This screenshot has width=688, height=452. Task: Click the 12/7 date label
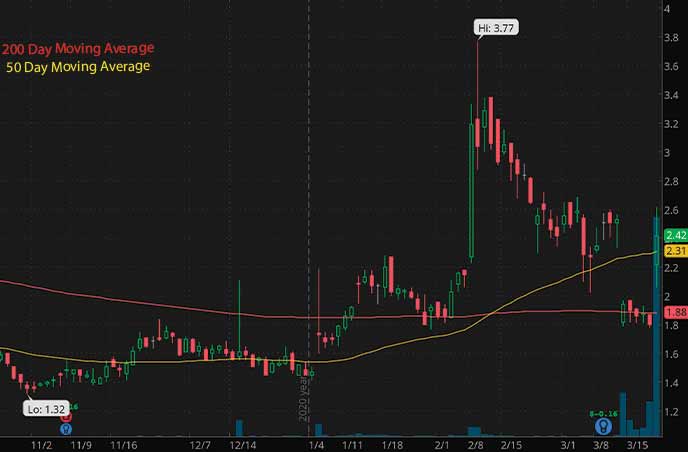(x=200, y=445)
